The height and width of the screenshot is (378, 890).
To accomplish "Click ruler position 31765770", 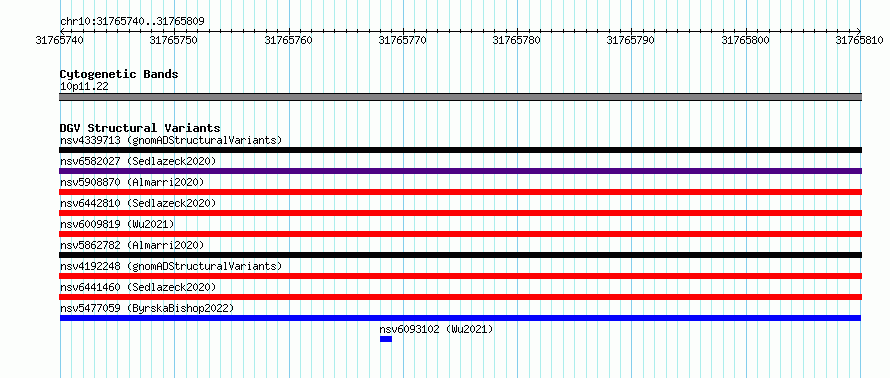I will pyautogui.click(x=403, y=40).
